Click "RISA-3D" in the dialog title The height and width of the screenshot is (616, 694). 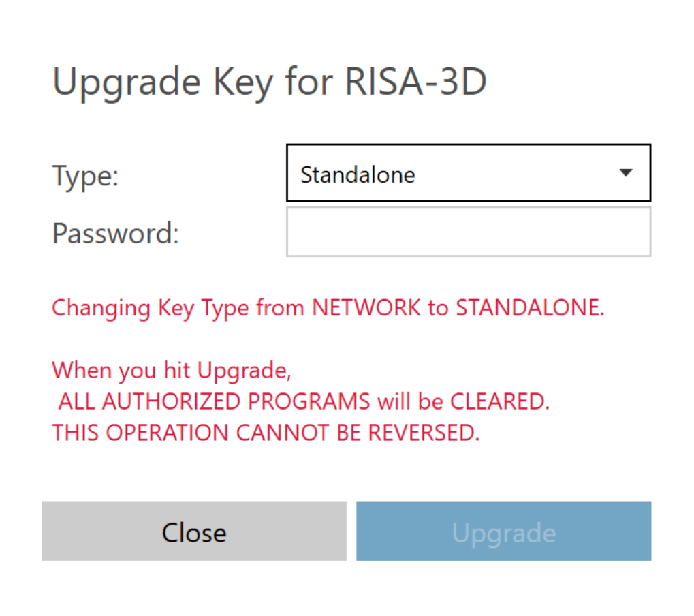(x=417, y=83)
